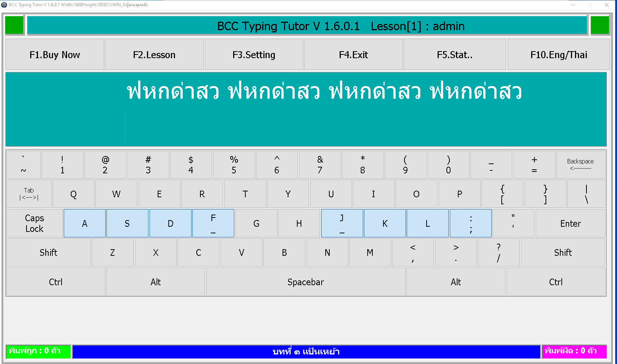Open F3.Setting options
Screen dimensions: 617x364
point(254,54)
